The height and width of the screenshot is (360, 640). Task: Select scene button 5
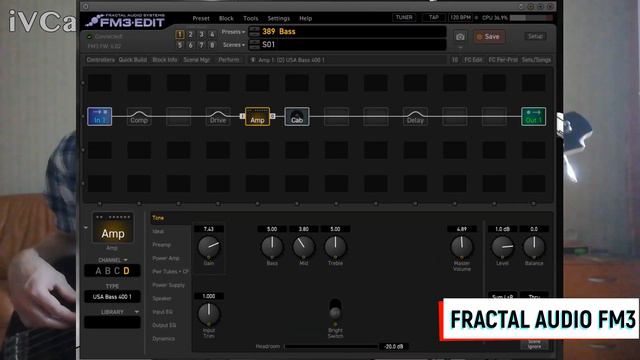click(x=180, y=45)
